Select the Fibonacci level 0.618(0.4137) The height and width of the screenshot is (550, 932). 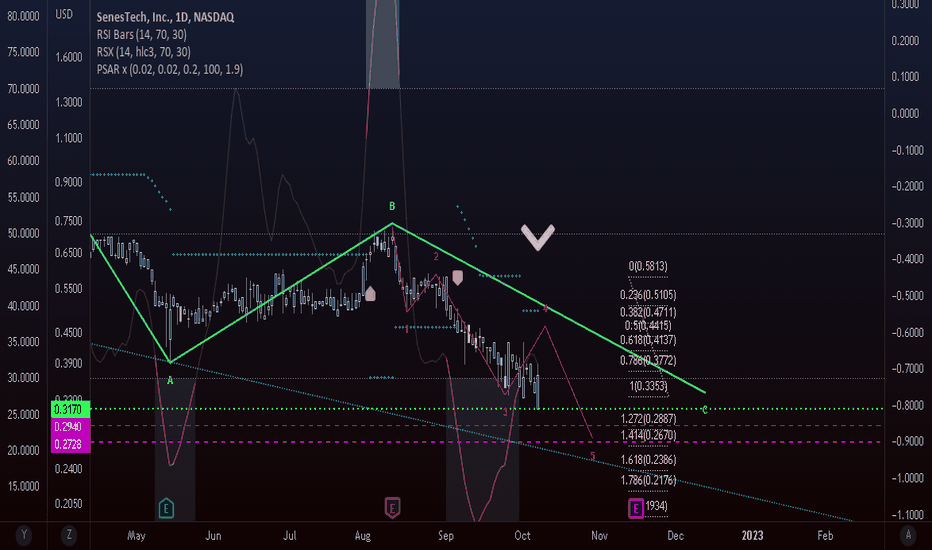pos(648,340)
